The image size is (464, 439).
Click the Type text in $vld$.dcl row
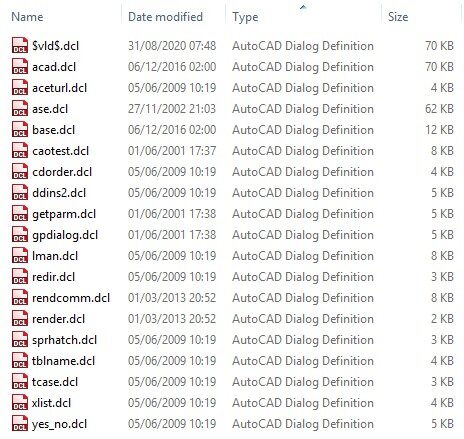click(303, 46)
